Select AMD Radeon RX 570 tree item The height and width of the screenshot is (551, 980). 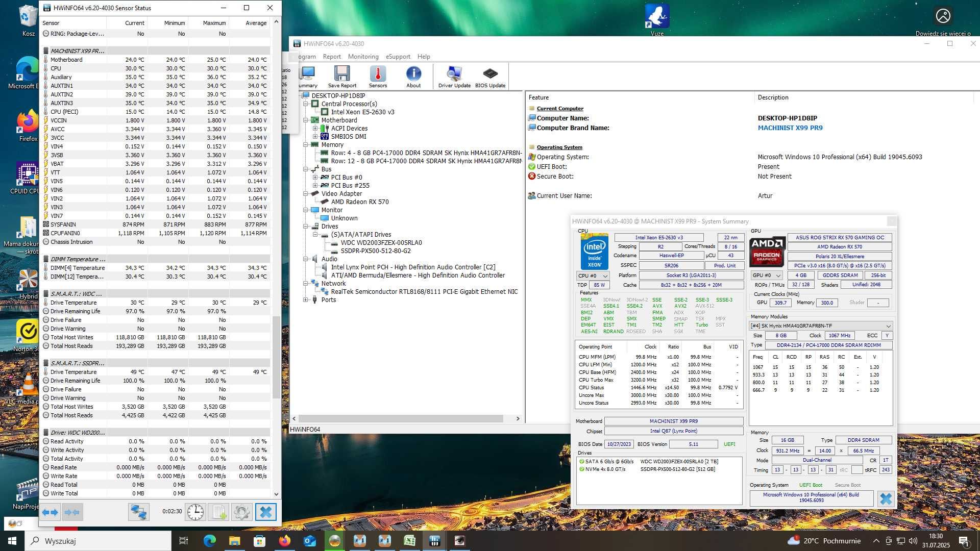point(360,202)
